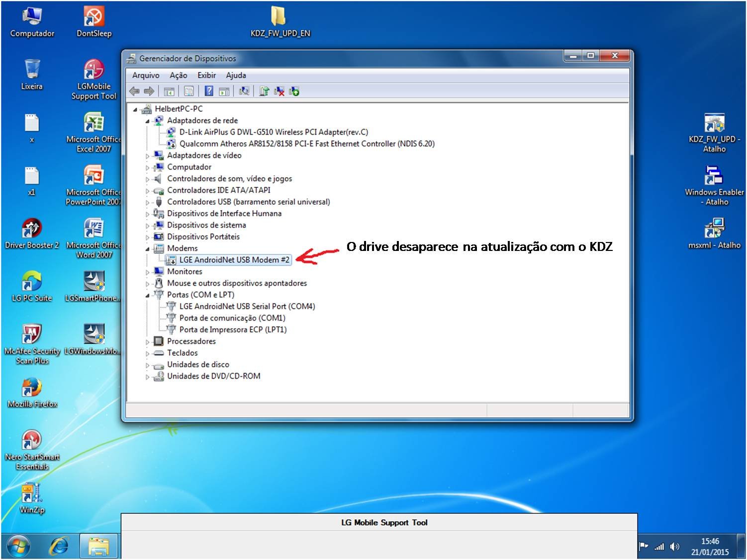This screenshot has height=560, width=747.
Task: Click the volume speaker tray icon
Action: [x=674, y=547]
